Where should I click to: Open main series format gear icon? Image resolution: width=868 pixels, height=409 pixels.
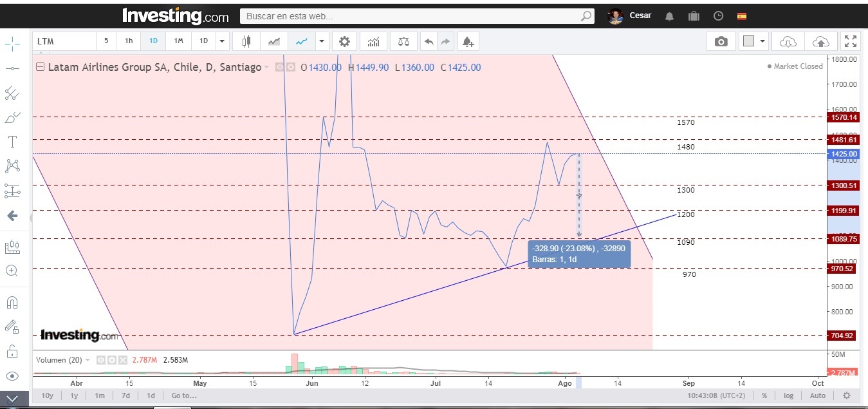[x=290, y=67]
